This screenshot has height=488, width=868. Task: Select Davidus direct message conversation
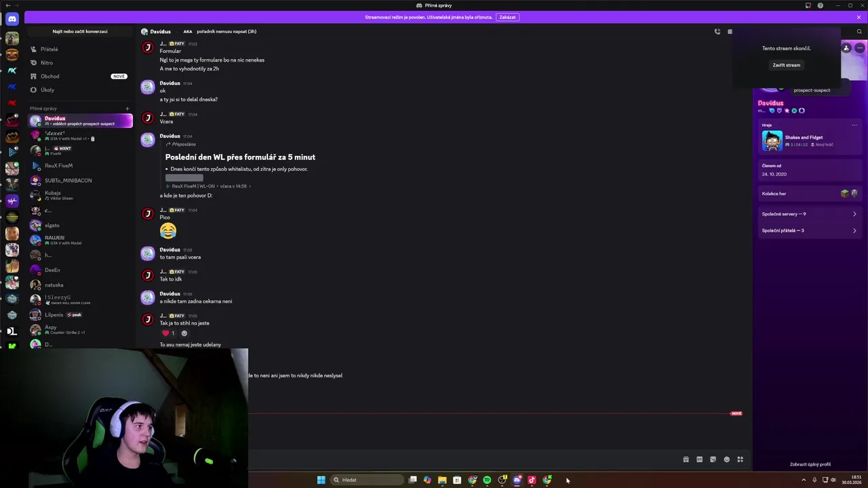tap(80, 121)
